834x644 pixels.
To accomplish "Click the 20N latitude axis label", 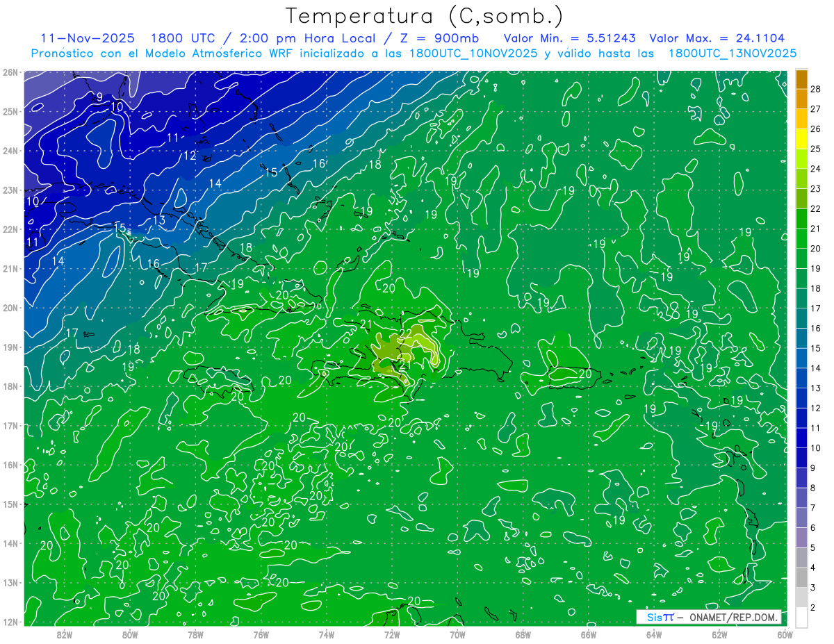I will click(10, 308).
